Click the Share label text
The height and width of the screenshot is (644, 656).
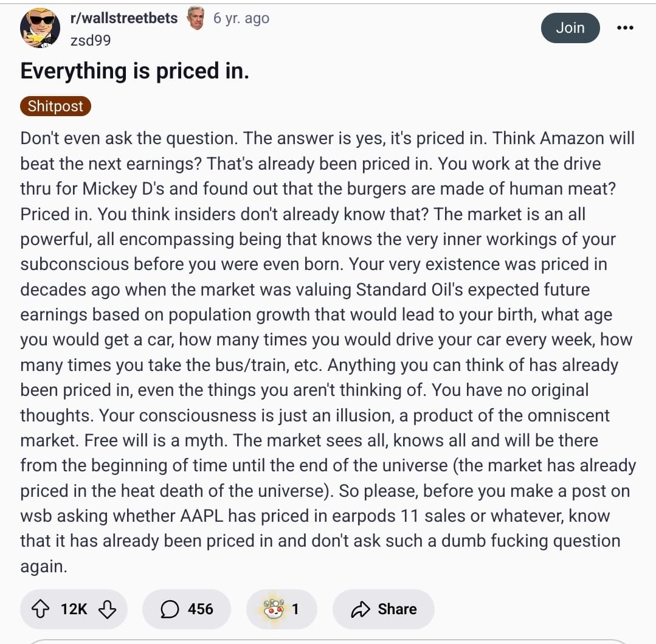tap(397, 609)
